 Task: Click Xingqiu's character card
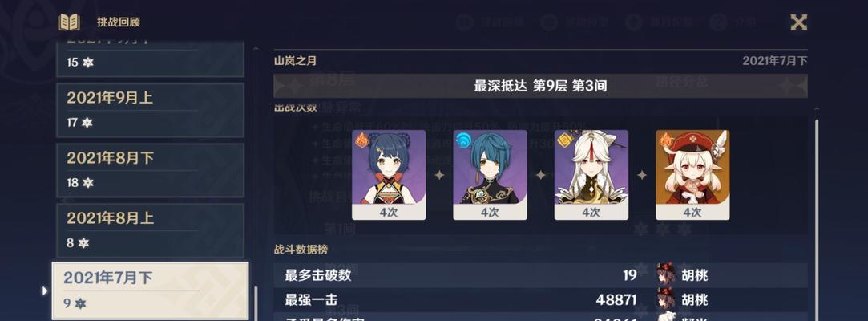pyautogui.click(x=490, y=175)
